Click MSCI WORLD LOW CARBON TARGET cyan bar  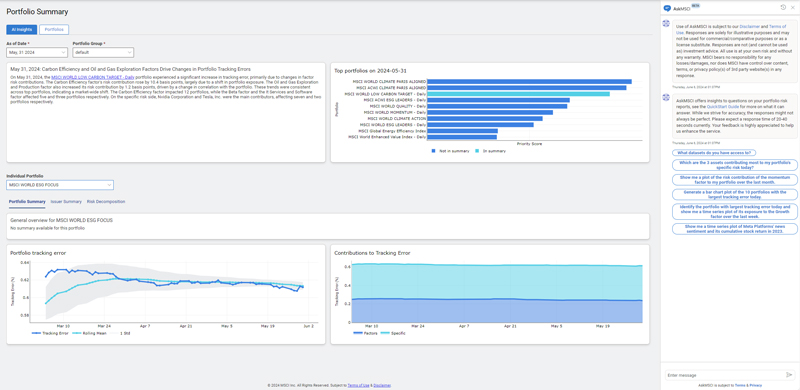(518, 93)
